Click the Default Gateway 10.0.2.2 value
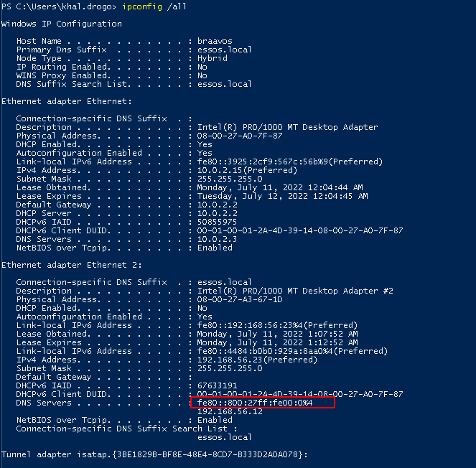Screen dimensions: 476x468 (x=217, y=205)
